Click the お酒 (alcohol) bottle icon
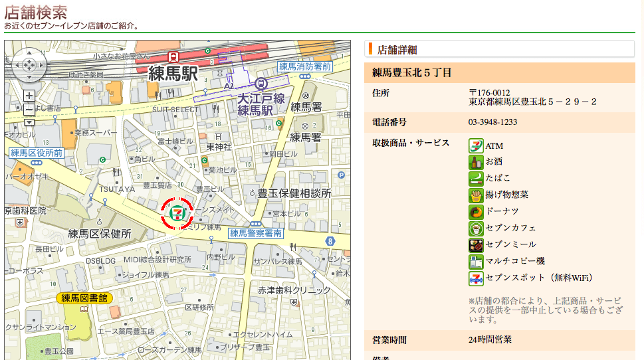The height and width of the screenshot is (360, 644). 476,161
